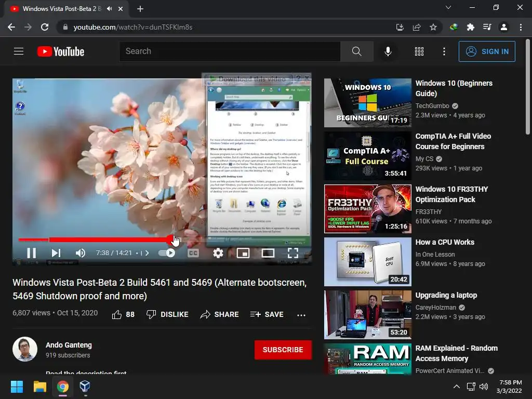
Task: Open the Extensions puzzle icon
Action: point(470,27)
